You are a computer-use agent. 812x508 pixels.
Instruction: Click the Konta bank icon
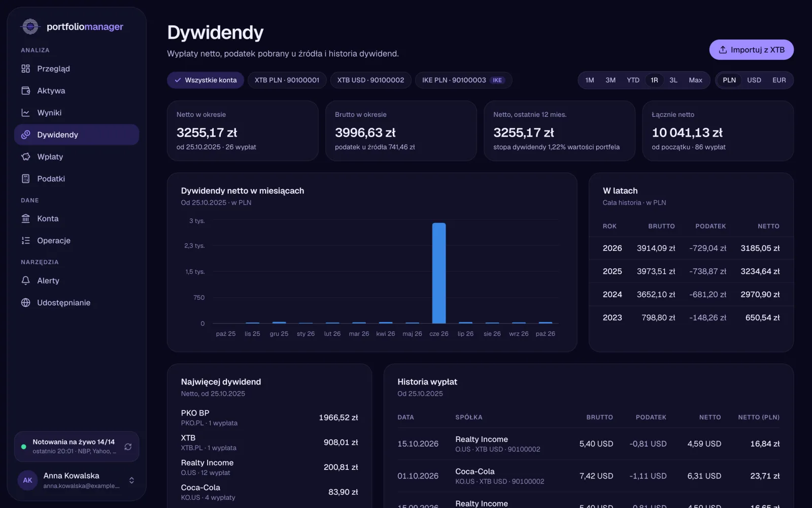point(26,218)
